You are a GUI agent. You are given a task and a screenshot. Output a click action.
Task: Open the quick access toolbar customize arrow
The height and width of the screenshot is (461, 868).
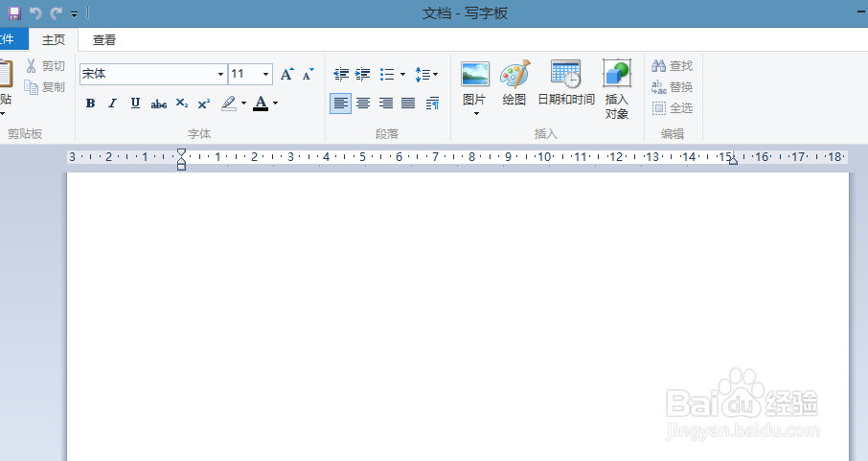[x=74, y=13]
